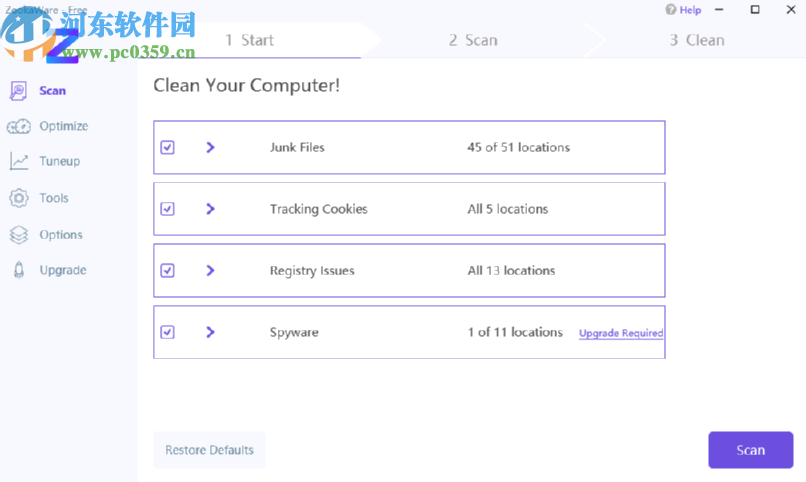
Task: Click the Scan sidebar icon
Action: 19,91
